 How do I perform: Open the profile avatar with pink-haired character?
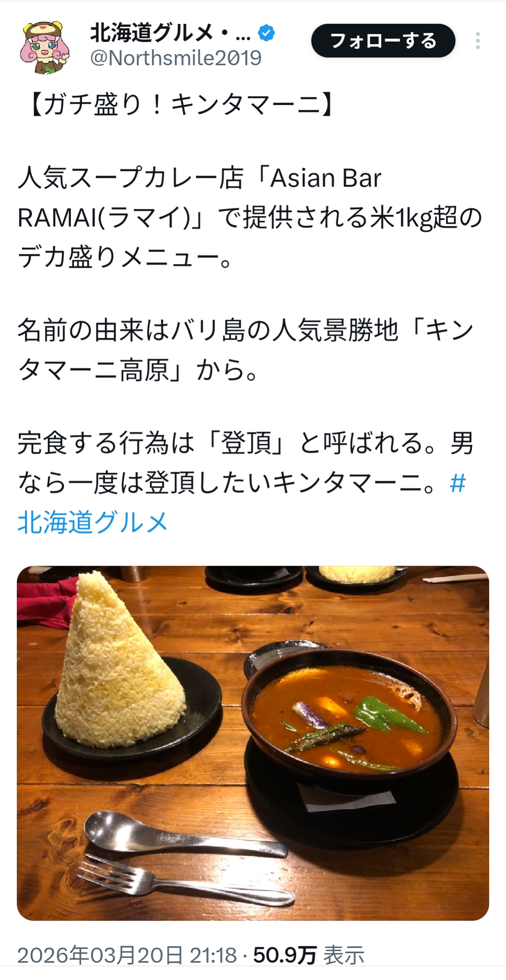pyautogui.click(x=45, y=47)
